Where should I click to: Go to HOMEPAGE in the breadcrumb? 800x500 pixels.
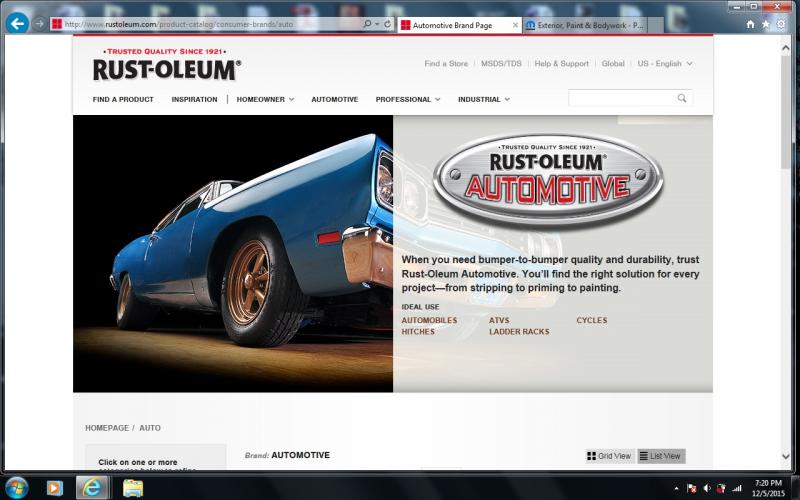(x=107, y=428)
